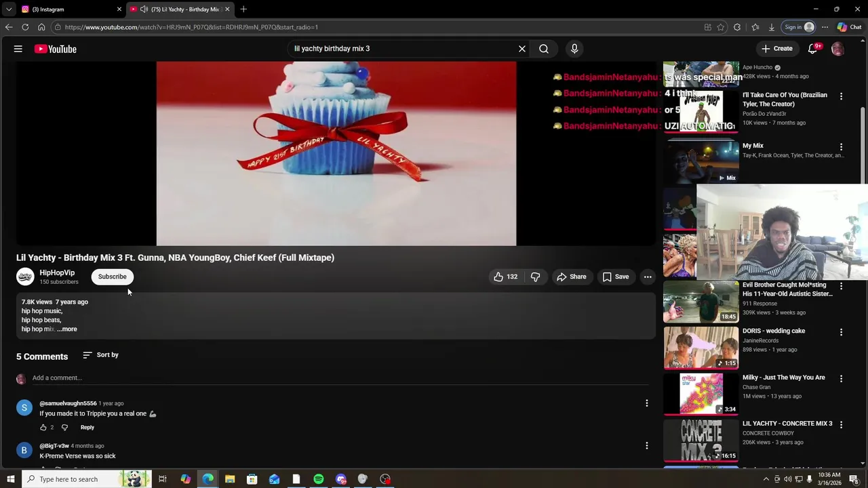
Task: Open options for My Mix playlist
Action: pos(841,147)
